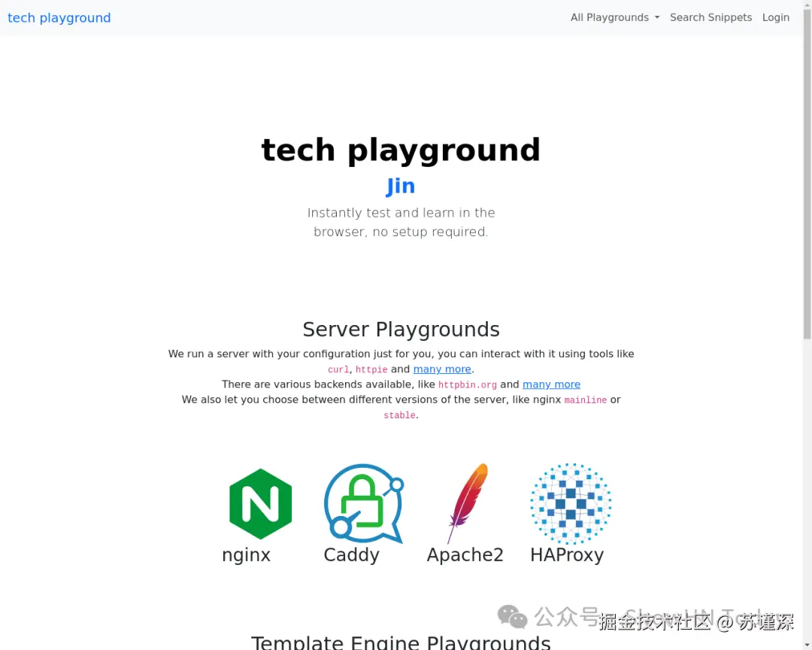Viewport: 812px width, 650px height.
Task: Open the Caddy playground logo
Action: tap(364, 504)
